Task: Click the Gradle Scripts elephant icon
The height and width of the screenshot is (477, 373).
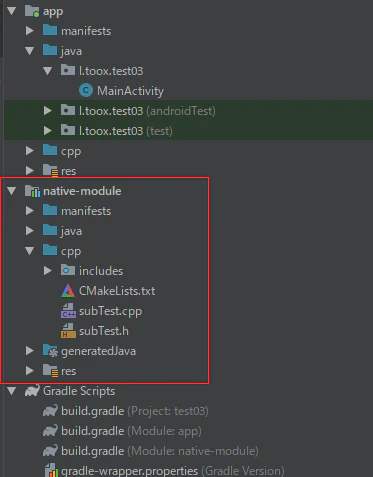Action: [x=32, y=391]
